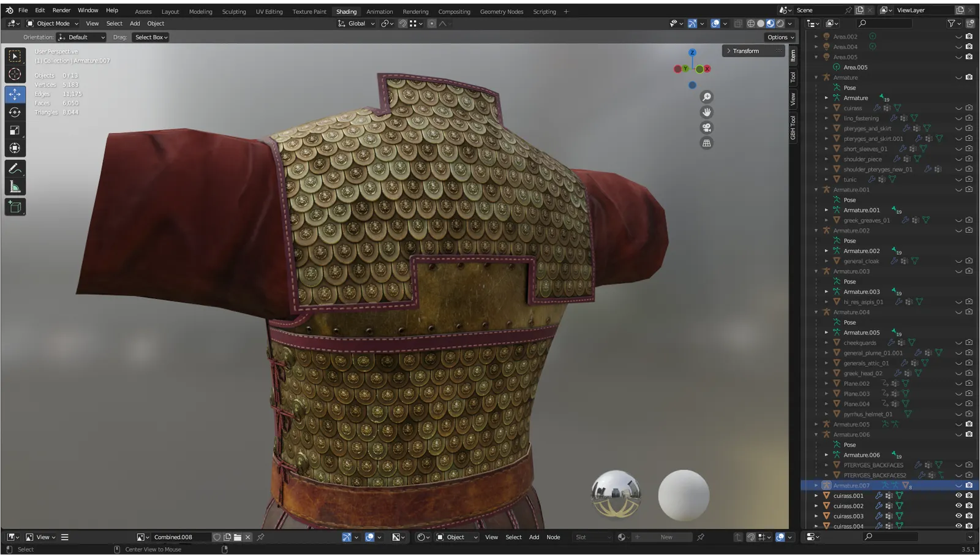
Task: Click the HDRI preview sphere
Action: coord(616,494)
